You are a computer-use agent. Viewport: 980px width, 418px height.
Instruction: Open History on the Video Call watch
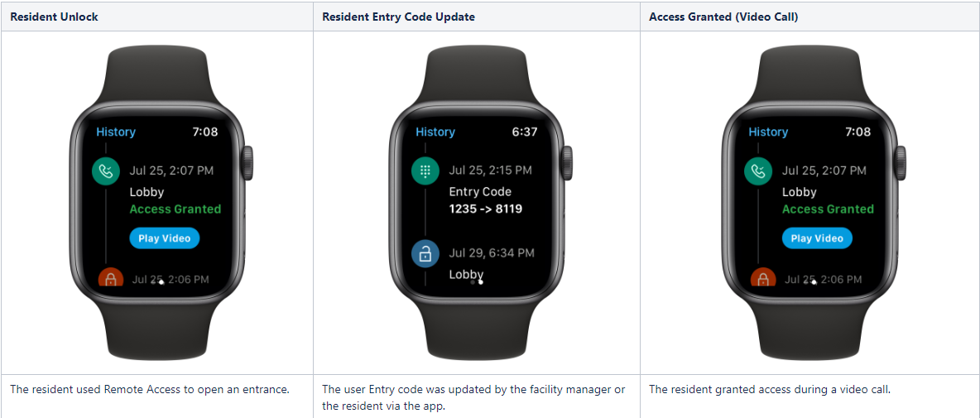768,132
